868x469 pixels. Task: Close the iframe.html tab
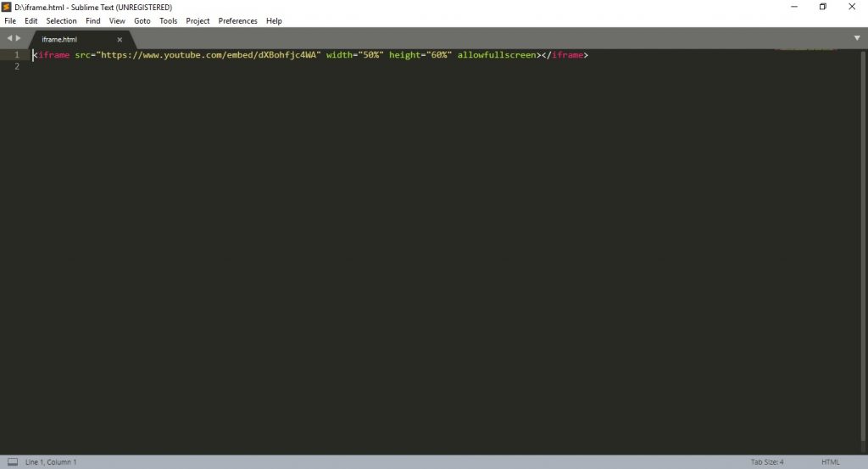[x=120, y=40]
